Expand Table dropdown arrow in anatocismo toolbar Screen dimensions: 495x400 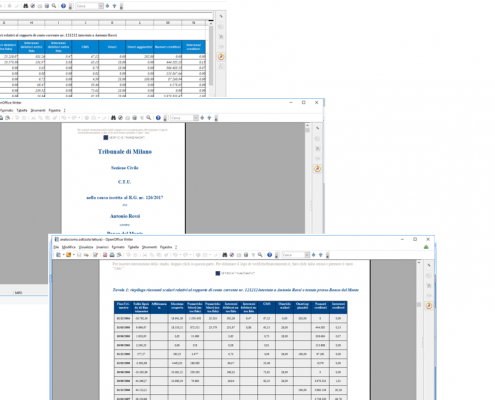coord(210,255)
